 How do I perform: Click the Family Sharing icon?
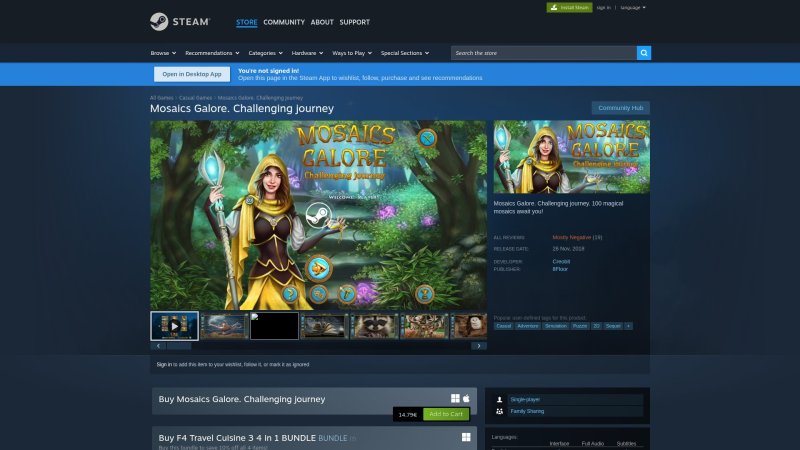[499, 411]
